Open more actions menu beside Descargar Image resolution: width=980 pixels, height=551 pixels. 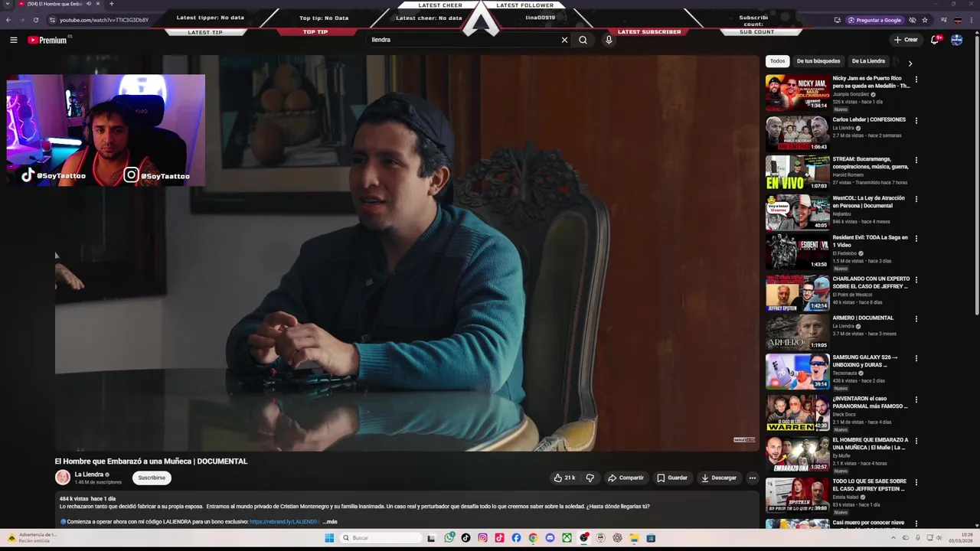pyautogui.click(x=752, y=478)
